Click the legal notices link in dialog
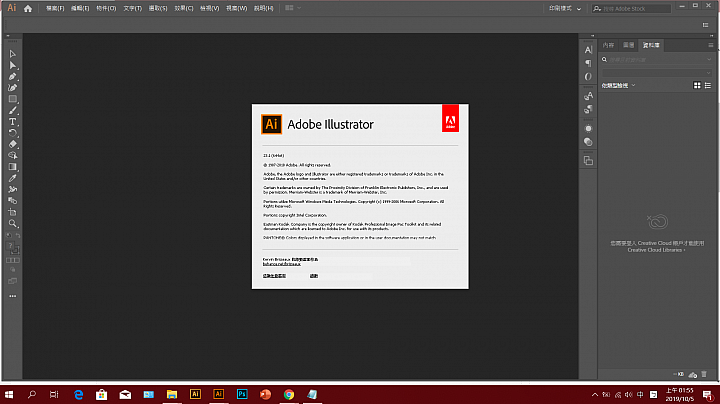Viewport: 720px width, 404px height. (274, 276)
